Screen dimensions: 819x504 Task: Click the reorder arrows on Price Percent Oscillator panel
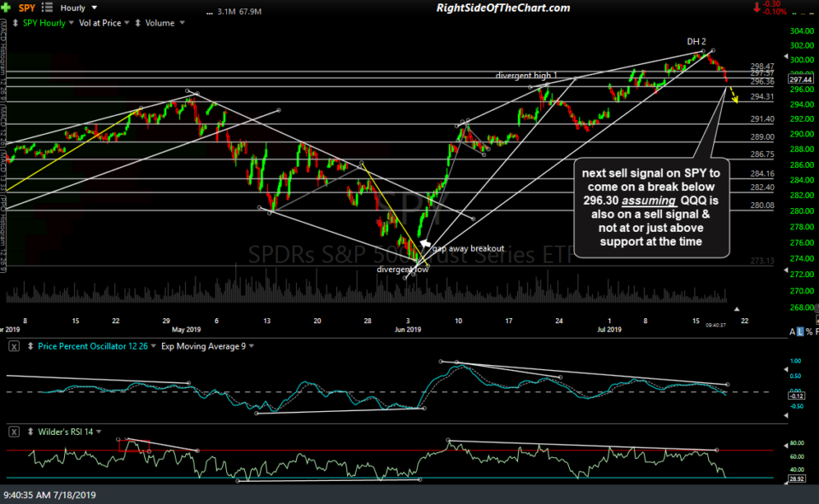tap(30, 346)
